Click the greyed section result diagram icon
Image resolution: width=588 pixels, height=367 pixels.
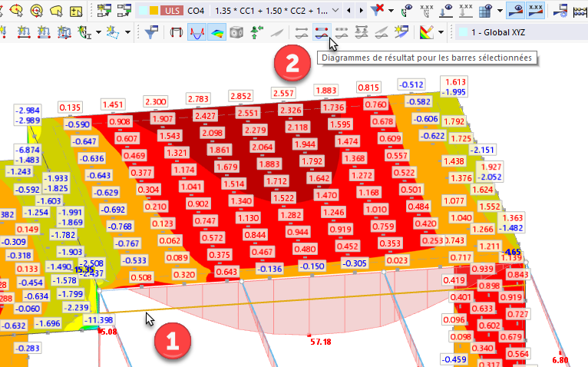click(x=382, y=32)
